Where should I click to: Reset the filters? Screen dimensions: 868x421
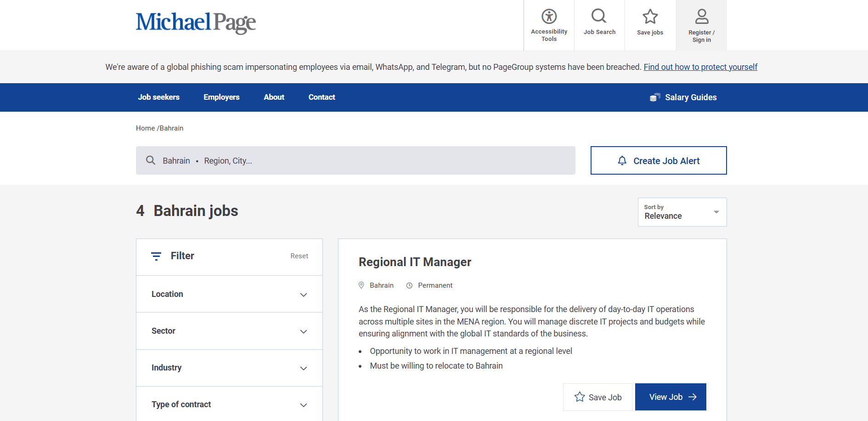[x=299, y=256]
